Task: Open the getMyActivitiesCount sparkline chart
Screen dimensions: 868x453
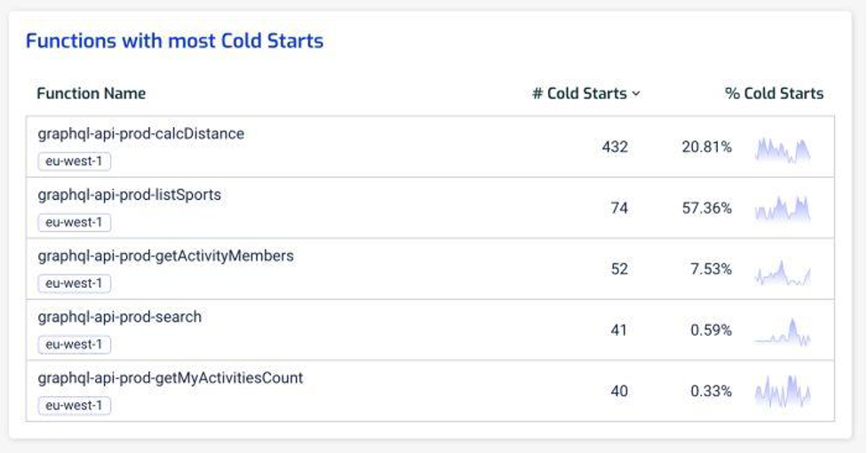Action: point(783,392)
